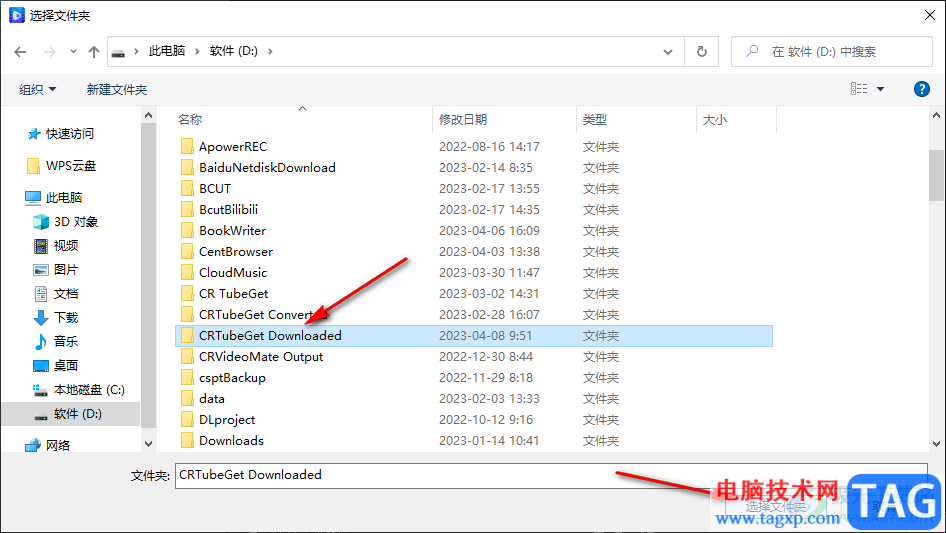
Task: Select 网络 in the navigation pane
Action: (58, 445)
